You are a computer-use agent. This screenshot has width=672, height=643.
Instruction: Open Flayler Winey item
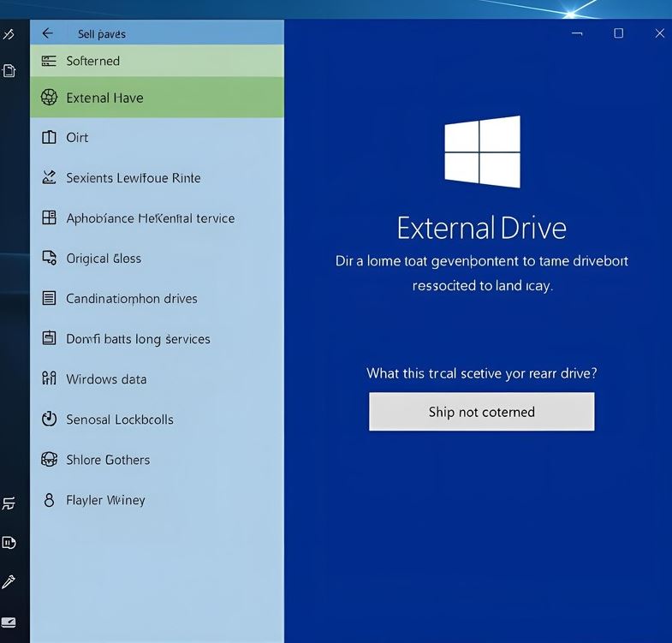(x=157, y=500)
